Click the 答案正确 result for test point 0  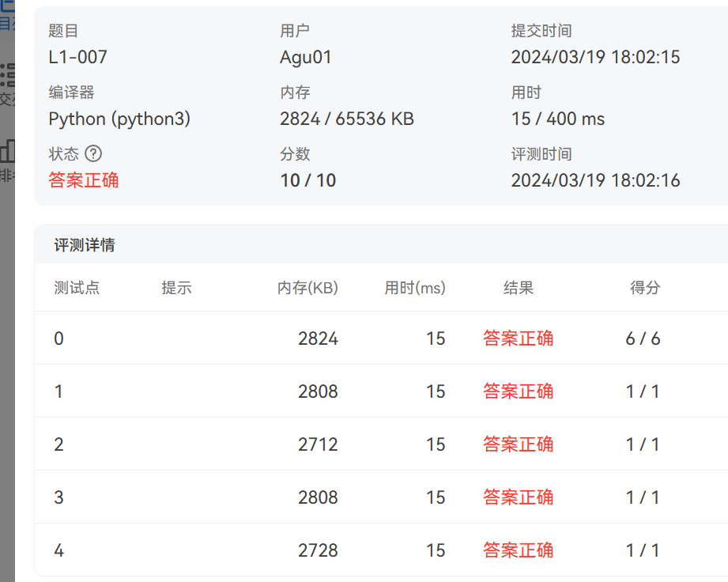coord(518,338)
